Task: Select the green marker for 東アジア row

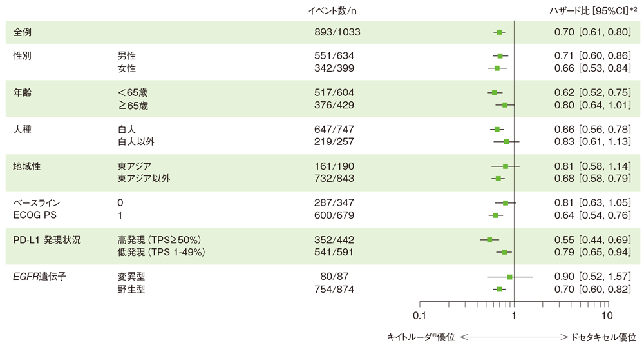Action: click(x=506, y=166)
